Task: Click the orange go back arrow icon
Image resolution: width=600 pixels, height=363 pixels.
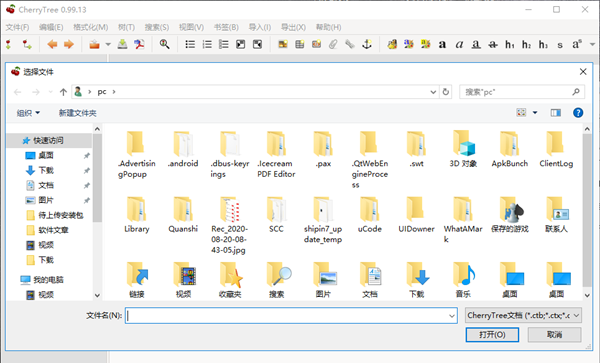Action: point(52,44)
